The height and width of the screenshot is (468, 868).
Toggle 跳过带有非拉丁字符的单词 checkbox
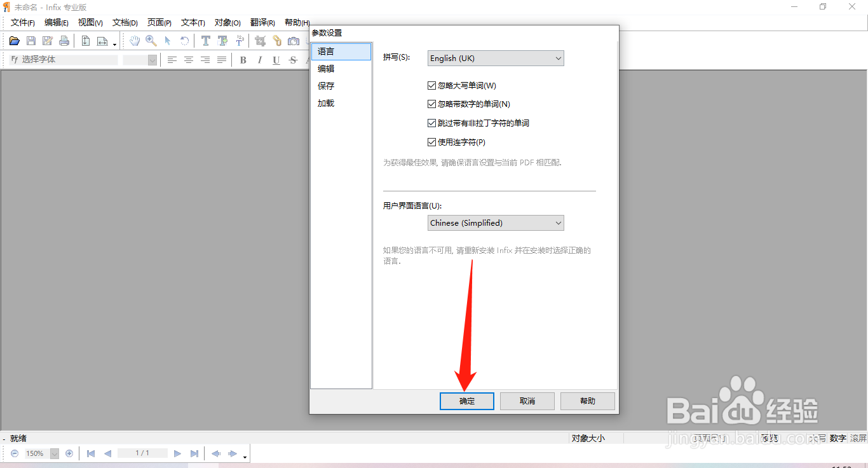click(432, 123)
